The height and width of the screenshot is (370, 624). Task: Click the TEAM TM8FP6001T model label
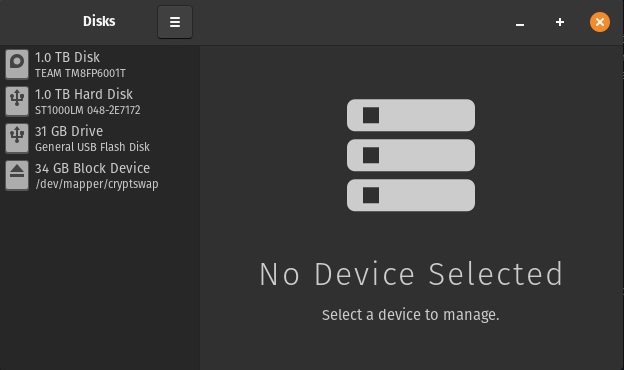[80, 73]
